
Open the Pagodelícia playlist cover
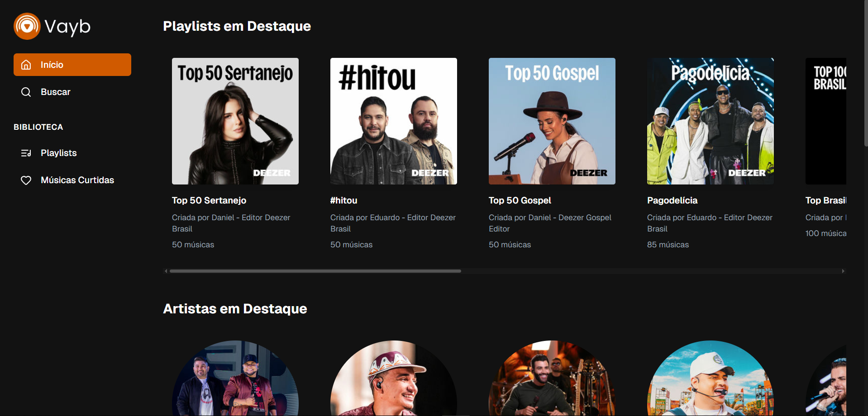coord(711,121)
